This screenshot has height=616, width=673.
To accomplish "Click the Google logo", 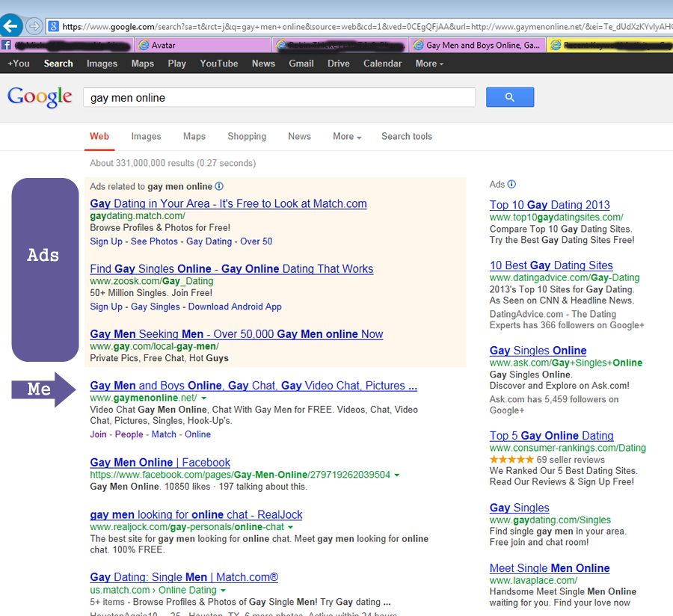I will [40, 97].
